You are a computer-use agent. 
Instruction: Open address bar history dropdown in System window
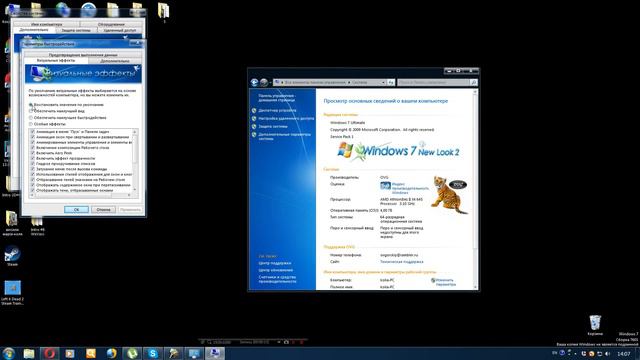coord(383,82)
